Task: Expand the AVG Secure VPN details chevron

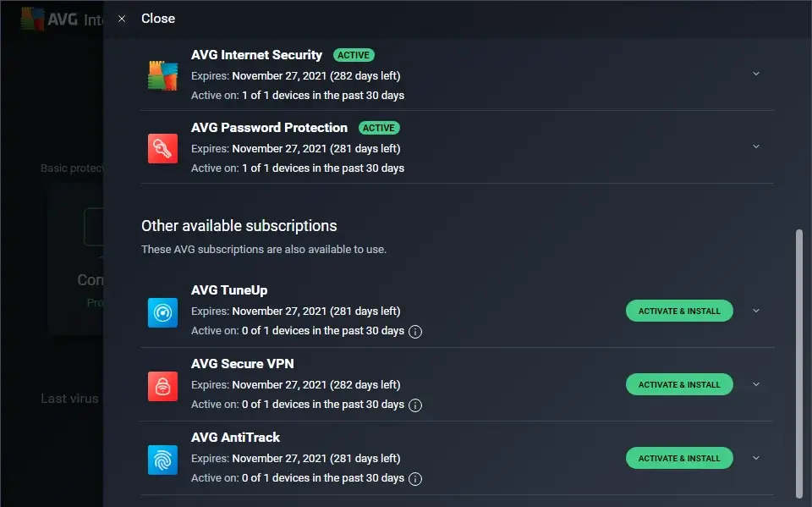Action: tap(755, 384)
